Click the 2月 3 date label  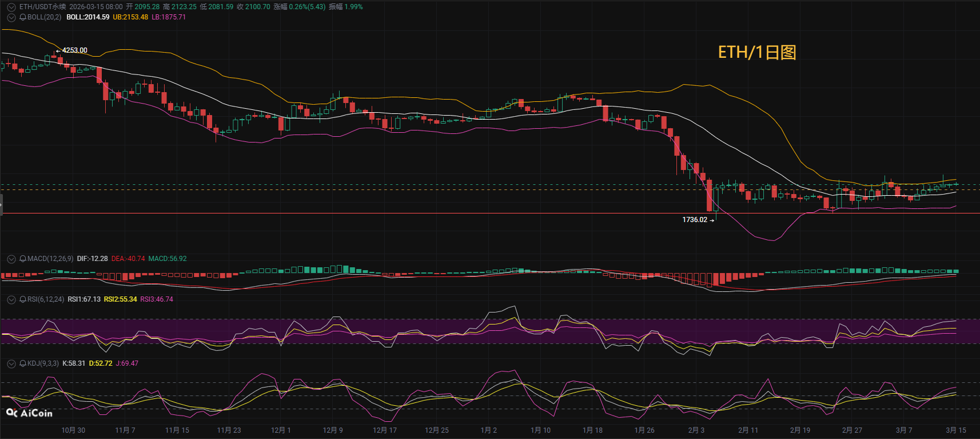pyautogui.click(x=696, y=430)
